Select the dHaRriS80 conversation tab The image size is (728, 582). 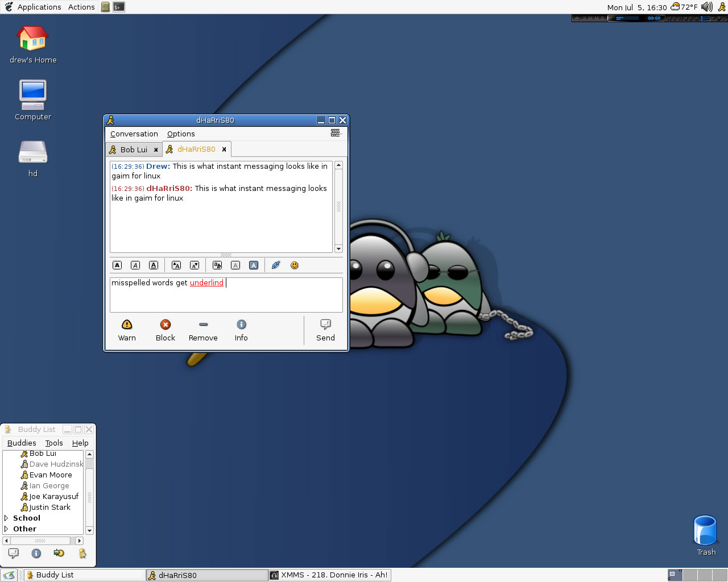click(196, 149)
